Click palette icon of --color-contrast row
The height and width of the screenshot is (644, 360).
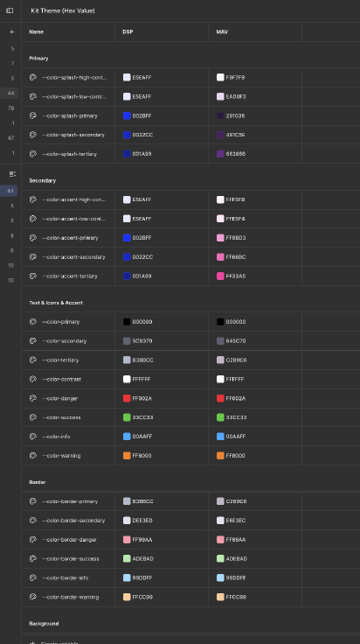[33, 379]
